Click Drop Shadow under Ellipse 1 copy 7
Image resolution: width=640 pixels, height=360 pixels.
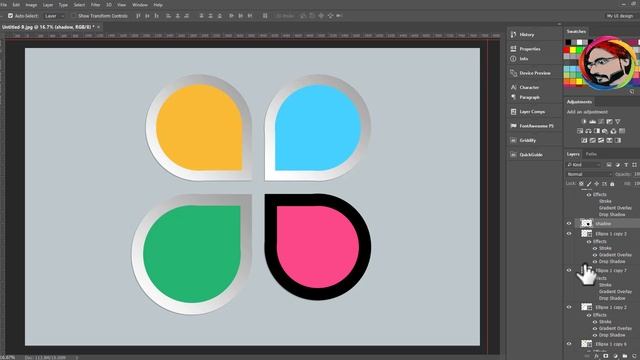pyautogui.click(x=612, y=298)
